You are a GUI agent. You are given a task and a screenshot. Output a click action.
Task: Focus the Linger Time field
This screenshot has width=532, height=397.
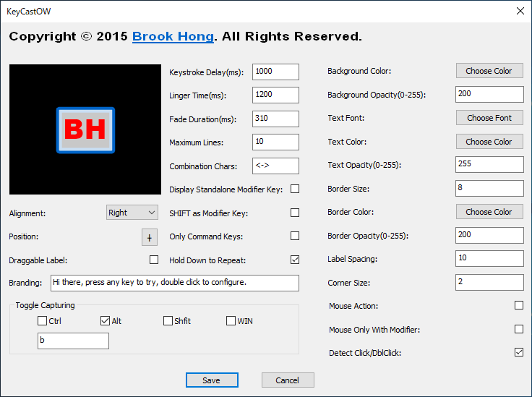pyautogui.click(x=275, y=95)
